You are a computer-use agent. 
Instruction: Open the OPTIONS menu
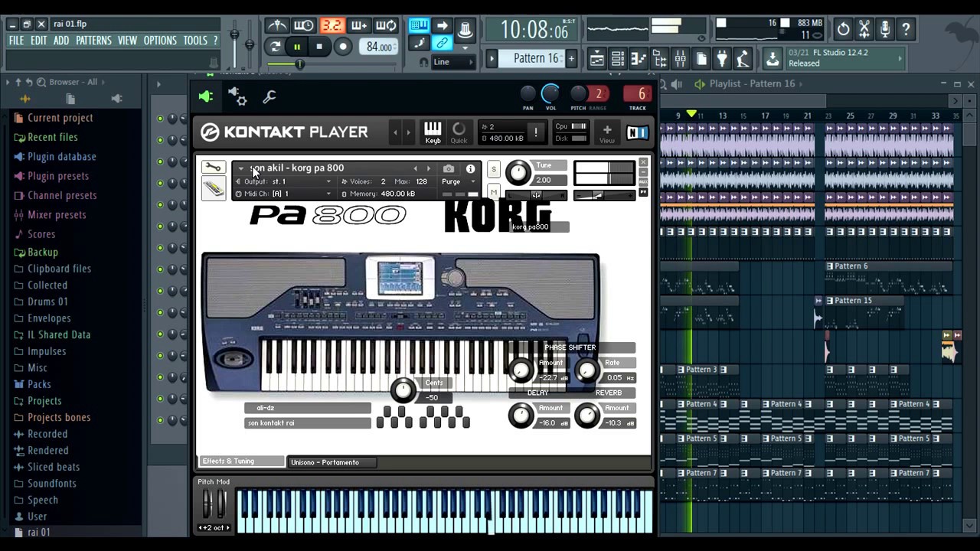click(160, 41)
